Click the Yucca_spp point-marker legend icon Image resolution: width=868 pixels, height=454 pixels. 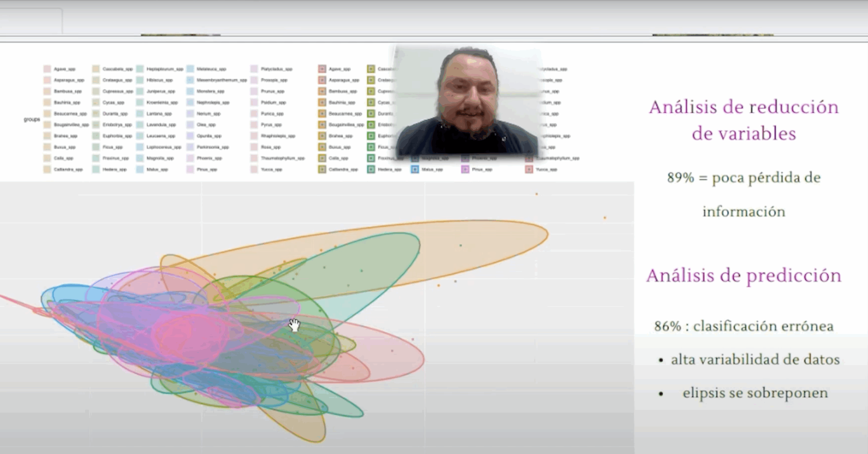[x=529, y=169]
